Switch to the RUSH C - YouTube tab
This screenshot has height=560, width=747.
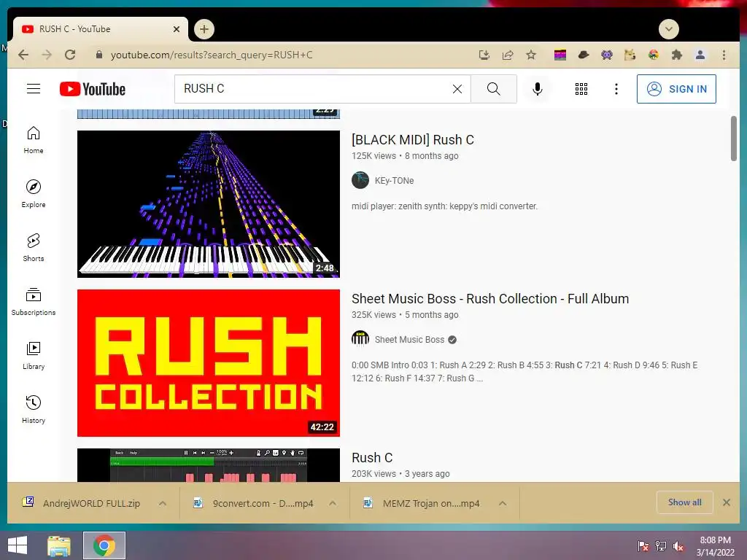pos(100,29)
